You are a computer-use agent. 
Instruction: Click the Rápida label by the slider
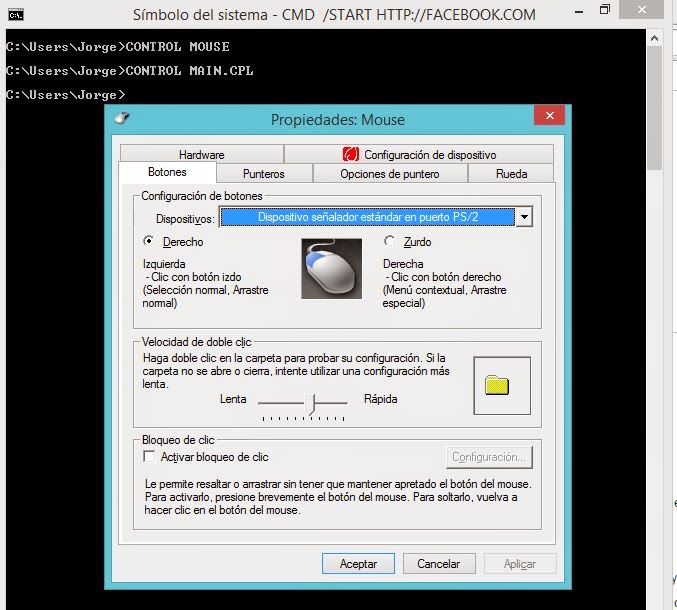[380, 398]
